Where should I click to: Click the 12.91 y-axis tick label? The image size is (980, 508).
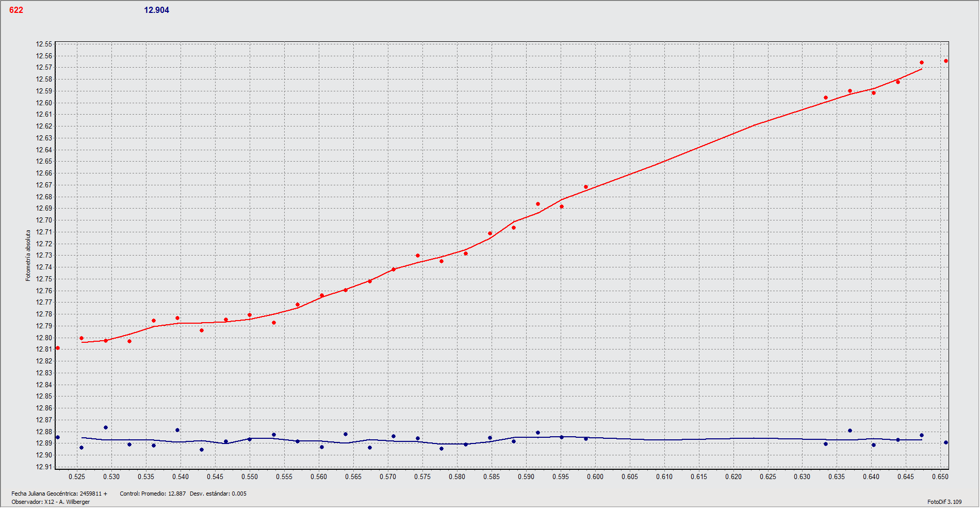44,467
